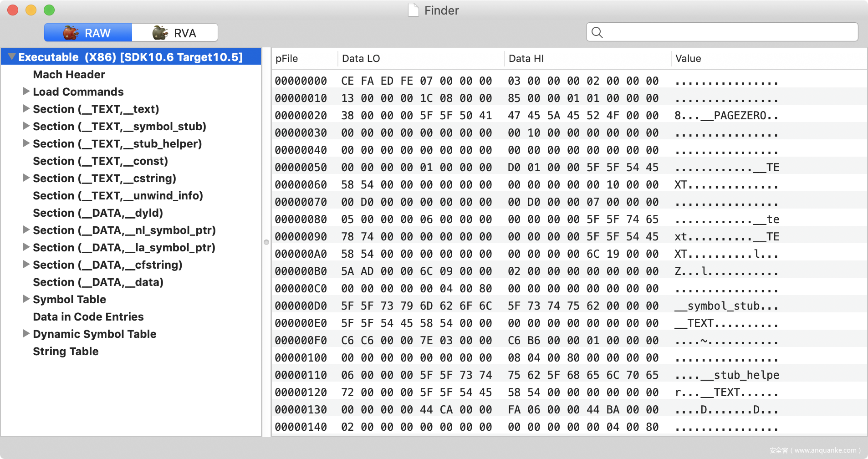
Task: Select Data in Code Entries
Action: (x=88, y=316)
